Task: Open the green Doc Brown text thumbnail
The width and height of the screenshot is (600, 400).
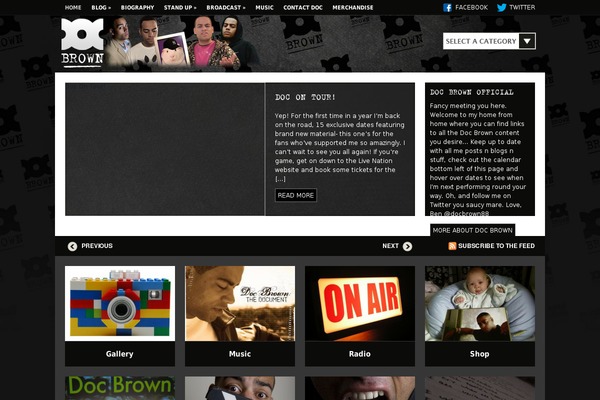Action: point(120,388)
